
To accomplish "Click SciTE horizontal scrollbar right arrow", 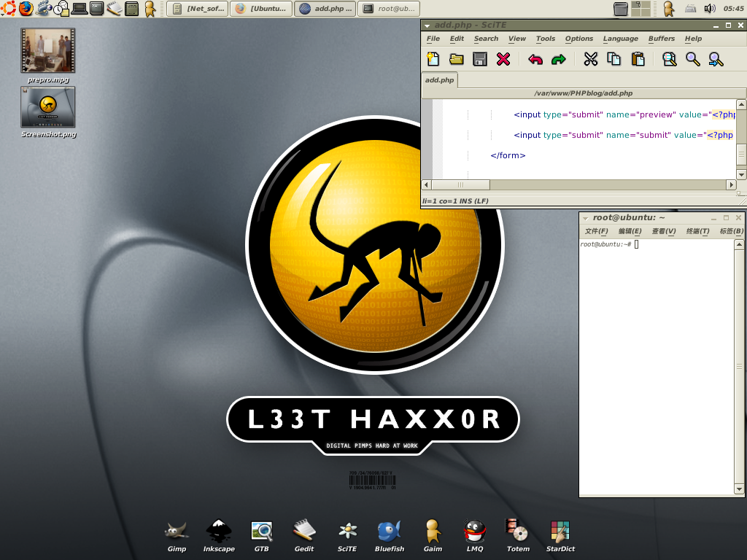I will (732, 184).
